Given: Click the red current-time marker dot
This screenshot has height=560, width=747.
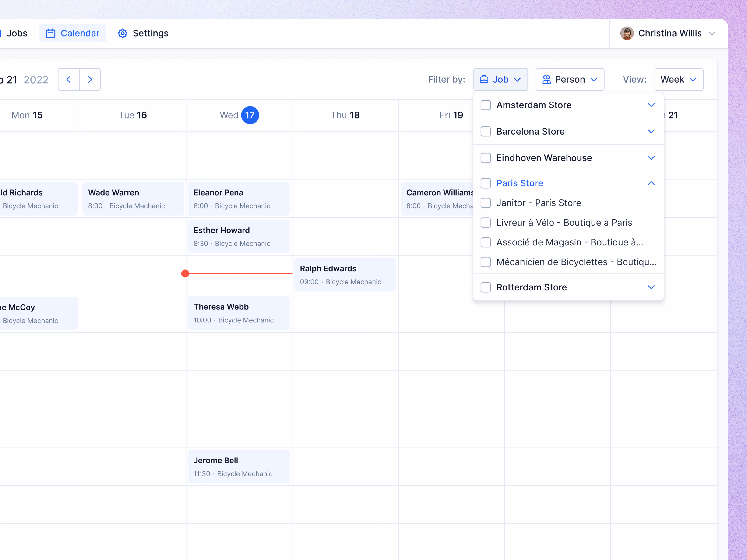Looking at the screenshot, I should coord(185,273).
